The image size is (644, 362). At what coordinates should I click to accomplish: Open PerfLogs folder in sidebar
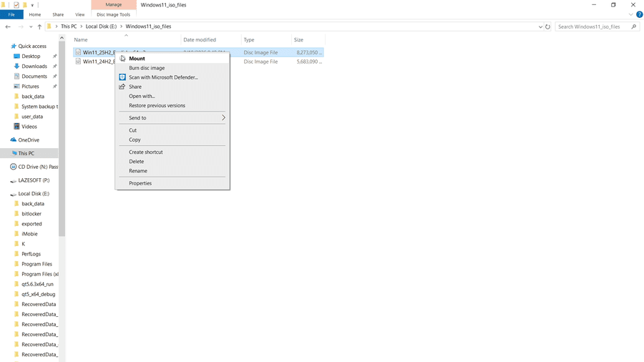(31, 254)
